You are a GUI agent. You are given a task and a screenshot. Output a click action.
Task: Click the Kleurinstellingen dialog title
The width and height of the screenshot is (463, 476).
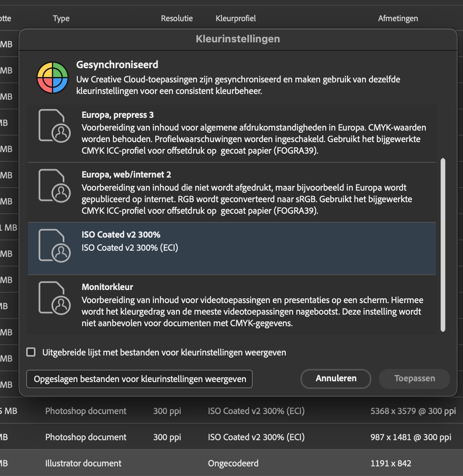pos(238,39)
